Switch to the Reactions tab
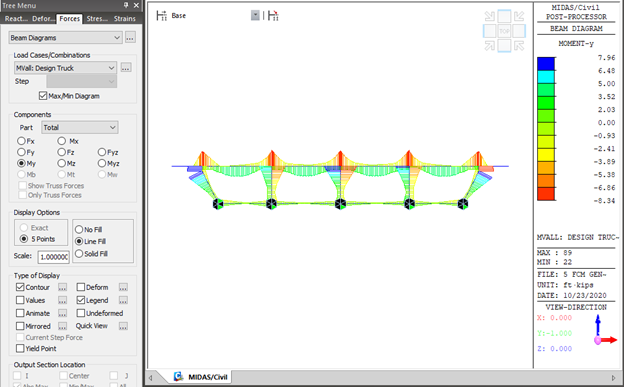 click(x=16, y=19)
